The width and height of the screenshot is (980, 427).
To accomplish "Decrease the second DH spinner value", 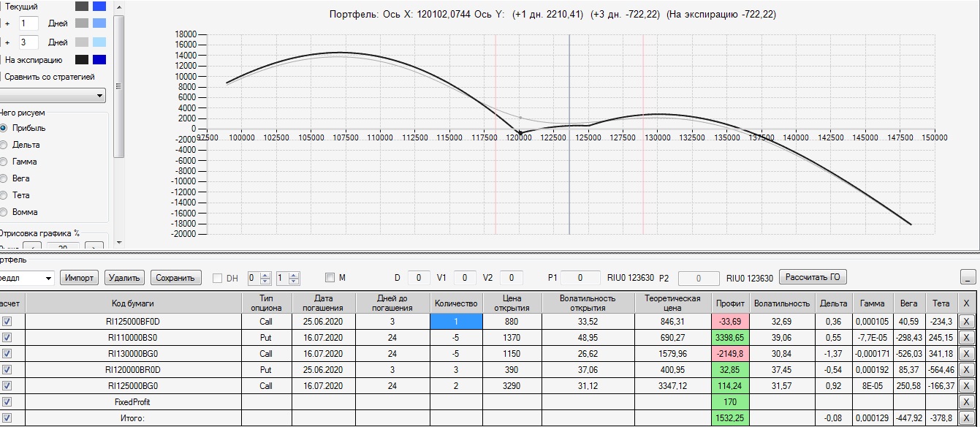I will pos(295,281).
